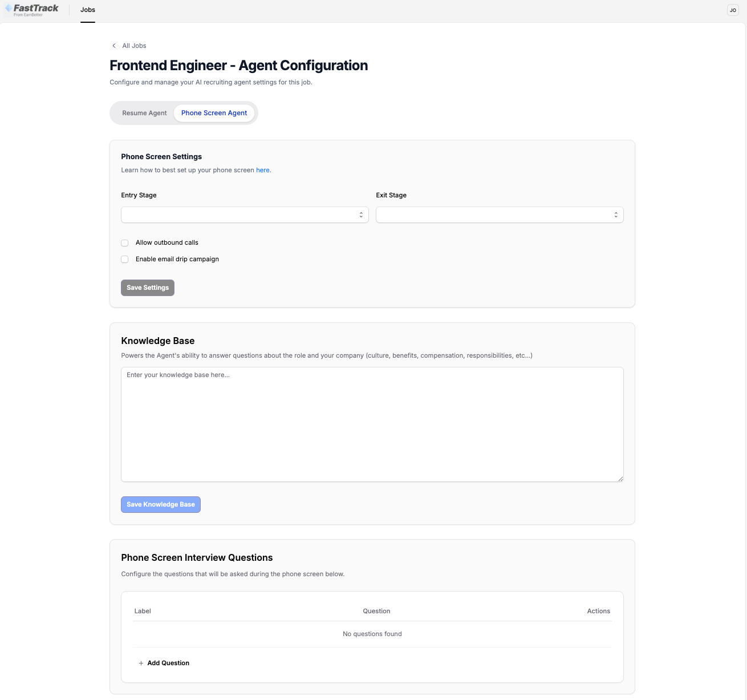The width and height of the screenshot is (747, 700).
Task: Click the FastTrack logo
Action: click(x=31, y=10)
